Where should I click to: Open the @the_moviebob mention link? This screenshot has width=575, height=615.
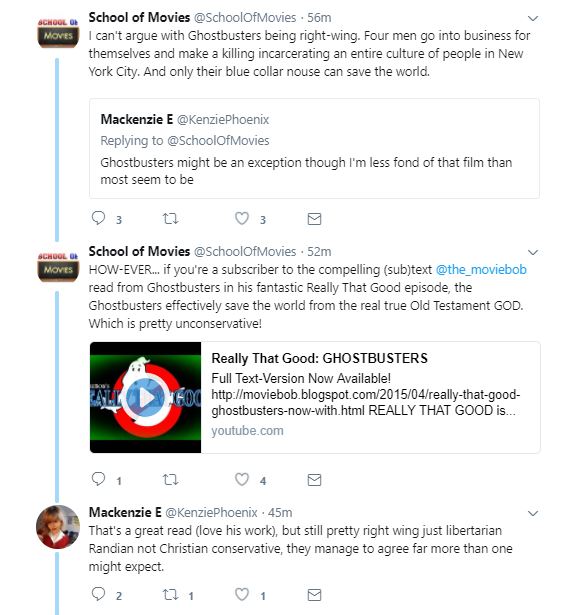(481, 270)
